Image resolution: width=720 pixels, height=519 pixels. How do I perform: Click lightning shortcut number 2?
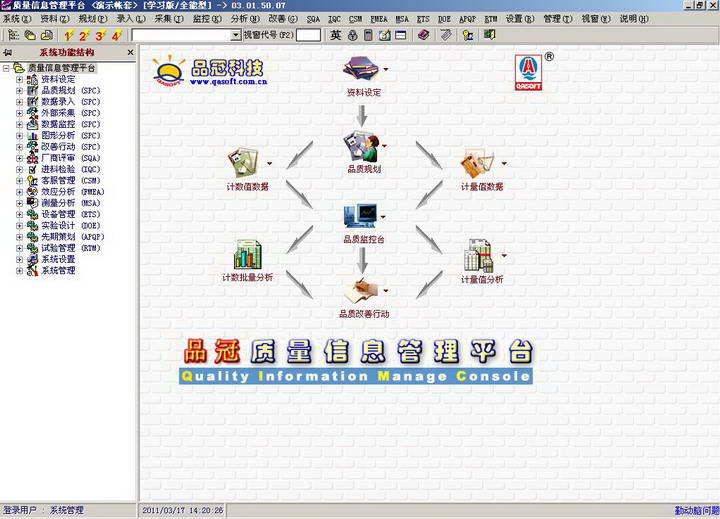point(84,35)
